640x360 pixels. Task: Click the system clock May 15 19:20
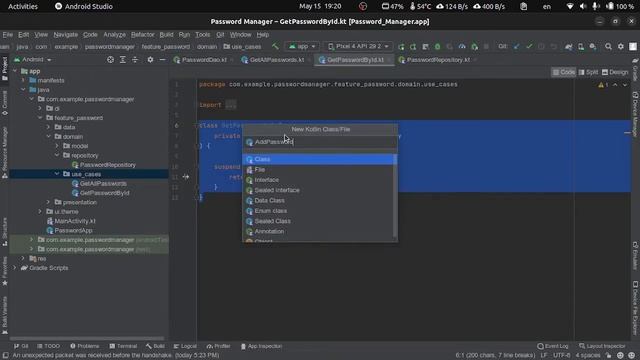coord(320,7)
